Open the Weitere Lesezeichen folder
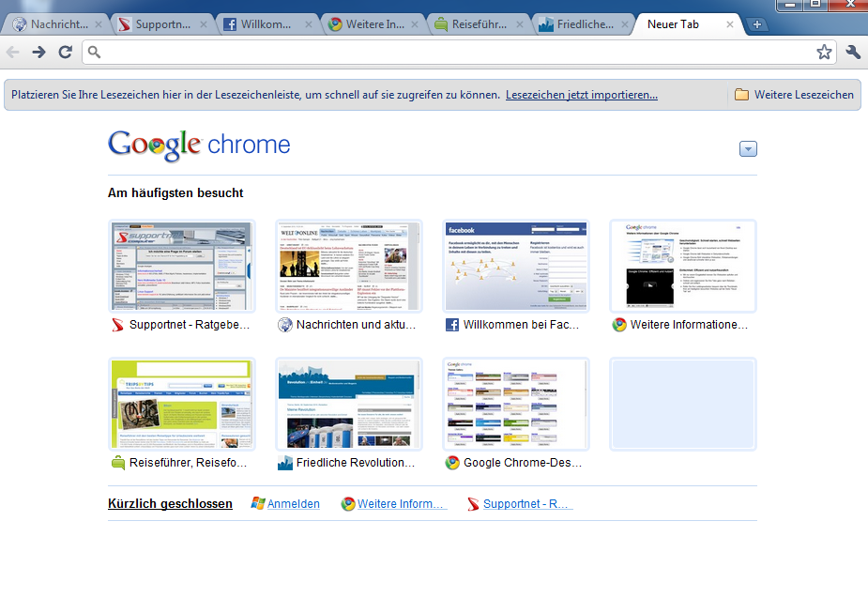Image resolution: width=868 pixels, height=598 pixels. (x=794, y=95)
